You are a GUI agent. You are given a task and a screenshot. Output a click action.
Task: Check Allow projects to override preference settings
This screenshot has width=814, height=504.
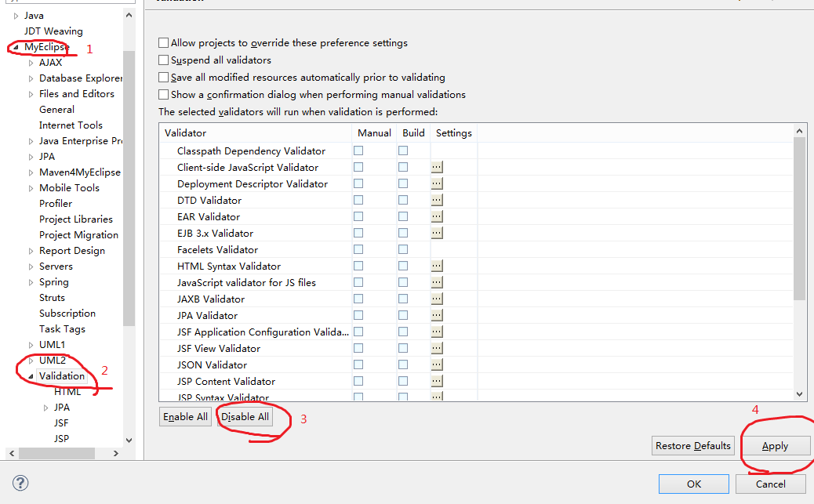[x=164, y=43]
